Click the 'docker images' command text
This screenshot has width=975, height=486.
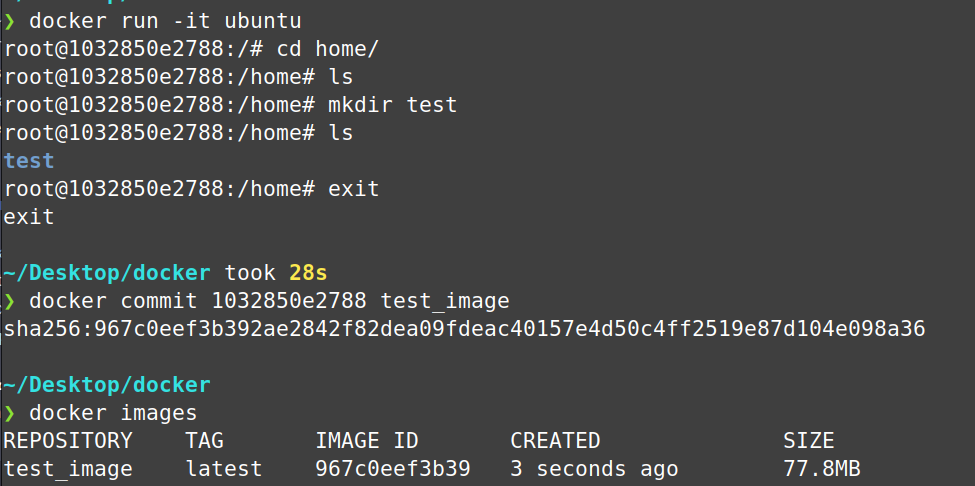click(113, 412)
